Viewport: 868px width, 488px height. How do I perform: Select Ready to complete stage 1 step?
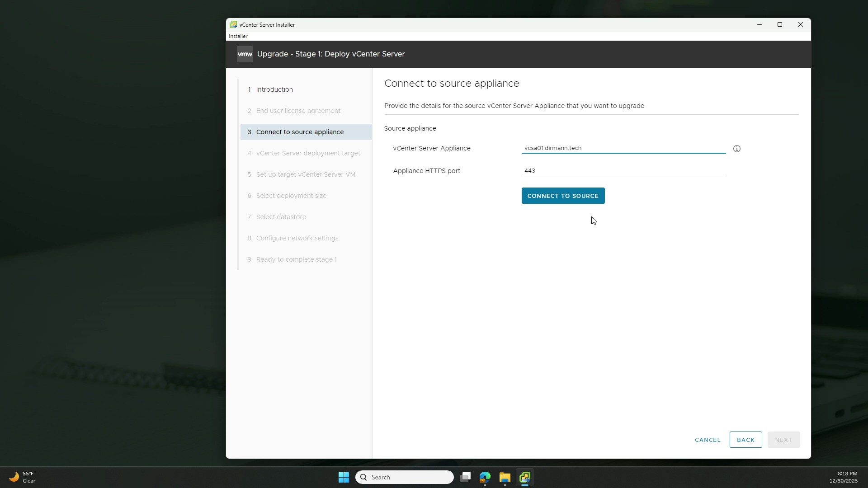click(x=306, y=259)
